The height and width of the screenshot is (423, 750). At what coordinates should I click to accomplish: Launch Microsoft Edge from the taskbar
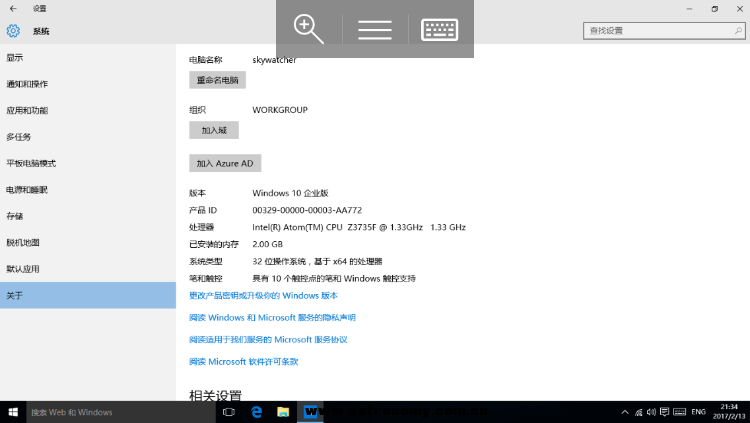point(256,412)
